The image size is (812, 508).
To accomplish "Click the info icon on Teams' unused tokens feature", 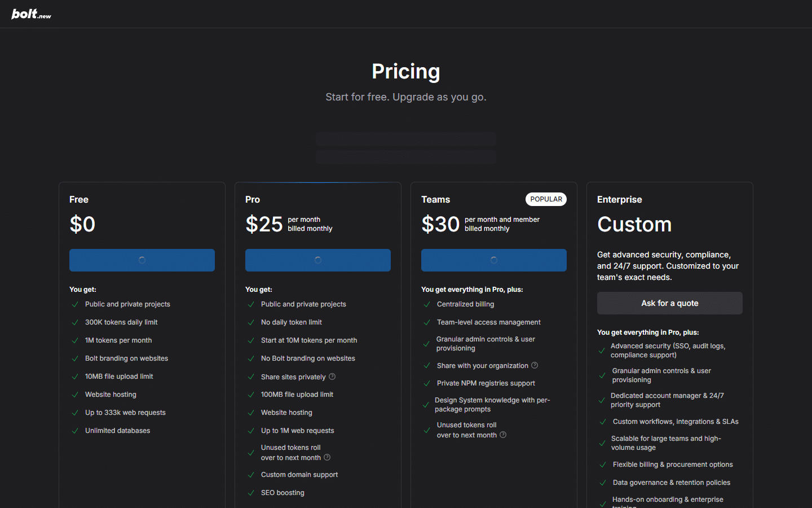I will click(502, 435).
